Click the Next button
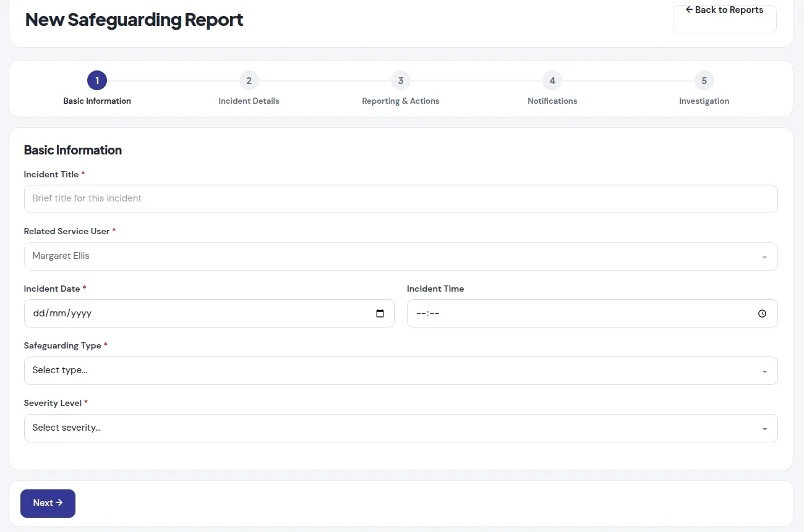 [48, 503]
